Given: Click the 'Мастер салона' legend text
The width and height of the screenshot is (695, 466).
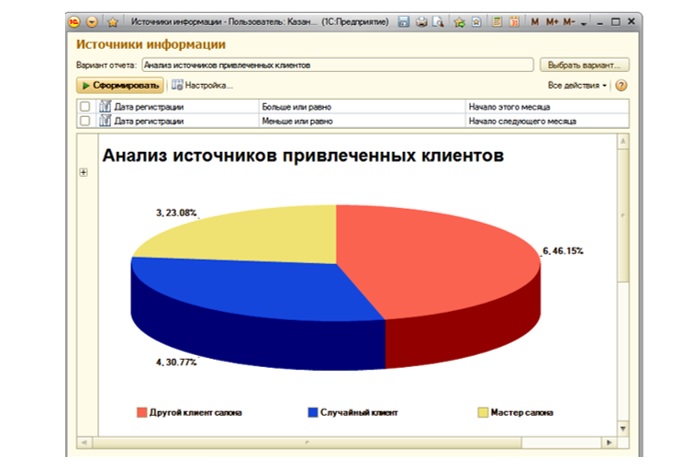Looking at the screenshot, I should coord(522,412).
